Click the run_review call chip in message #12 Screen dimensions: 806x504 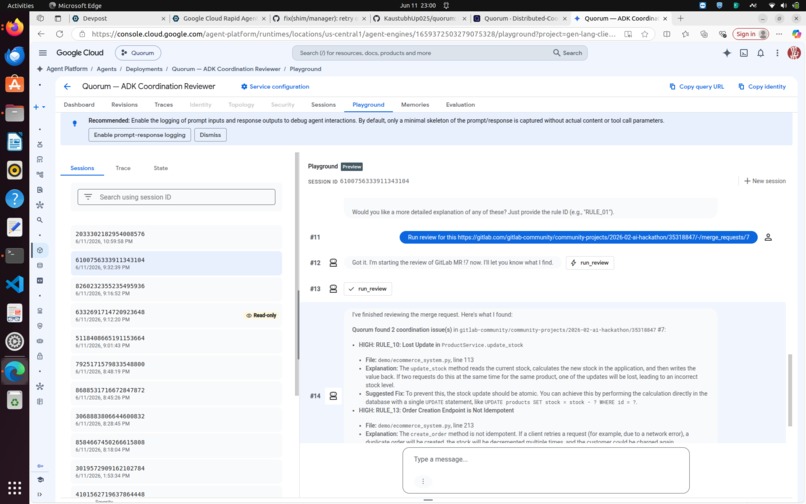click(590, 263)
